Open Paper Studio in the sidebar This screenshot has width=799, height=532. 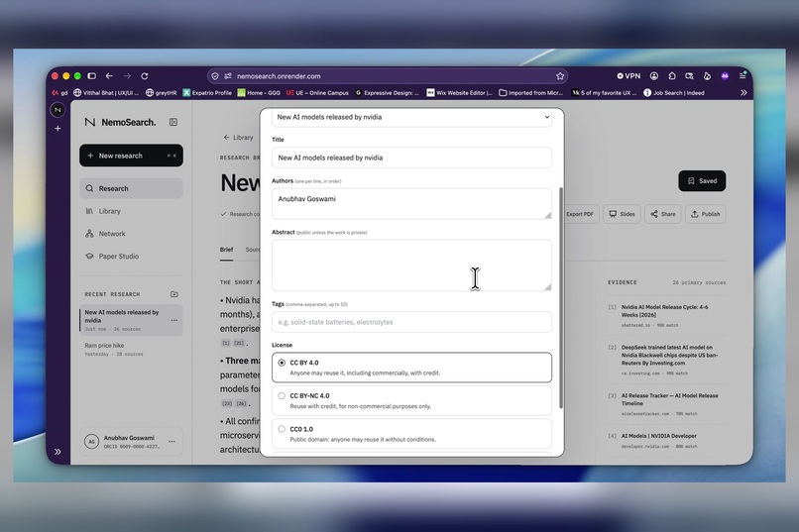click(x=131, y=256)
